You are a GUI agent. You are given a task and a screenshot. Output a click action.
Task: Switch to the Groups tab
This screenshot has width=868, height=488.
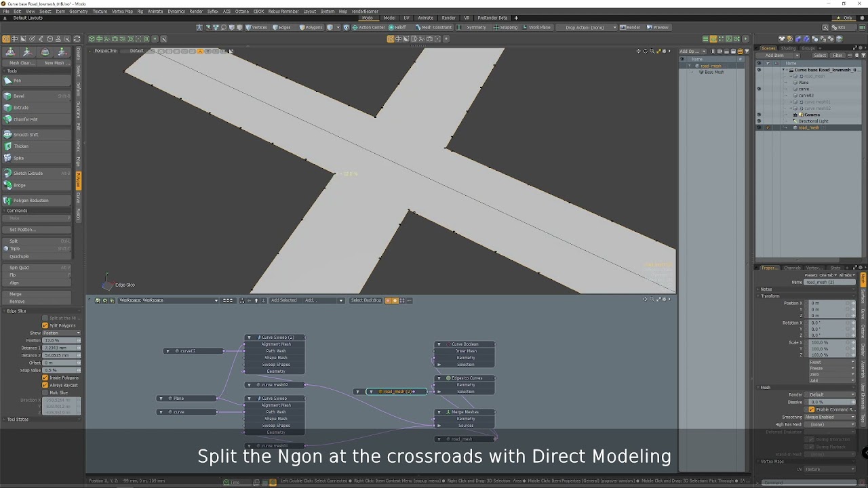pos(808,48)
